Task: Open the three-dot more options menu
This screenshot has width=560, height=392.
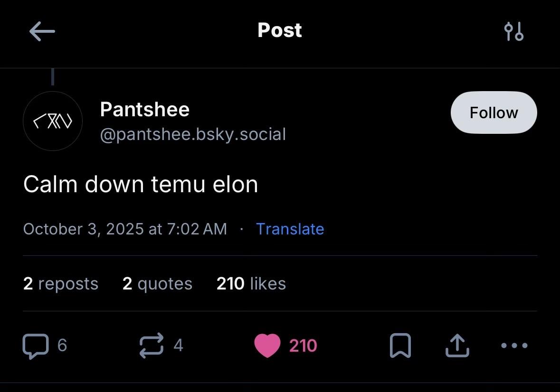Action: [514, 345]
